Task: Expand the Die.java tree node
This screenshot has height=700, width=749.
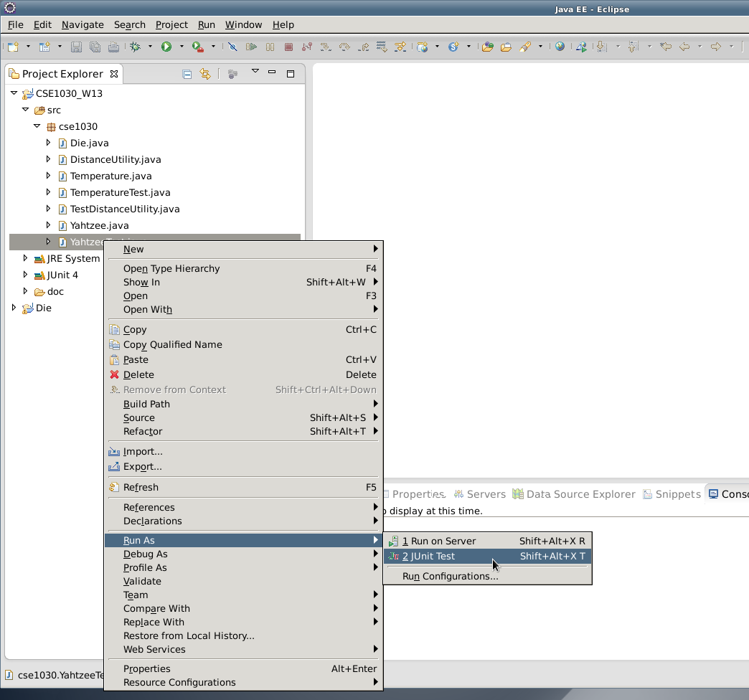Action: click(x=48, y=143)
